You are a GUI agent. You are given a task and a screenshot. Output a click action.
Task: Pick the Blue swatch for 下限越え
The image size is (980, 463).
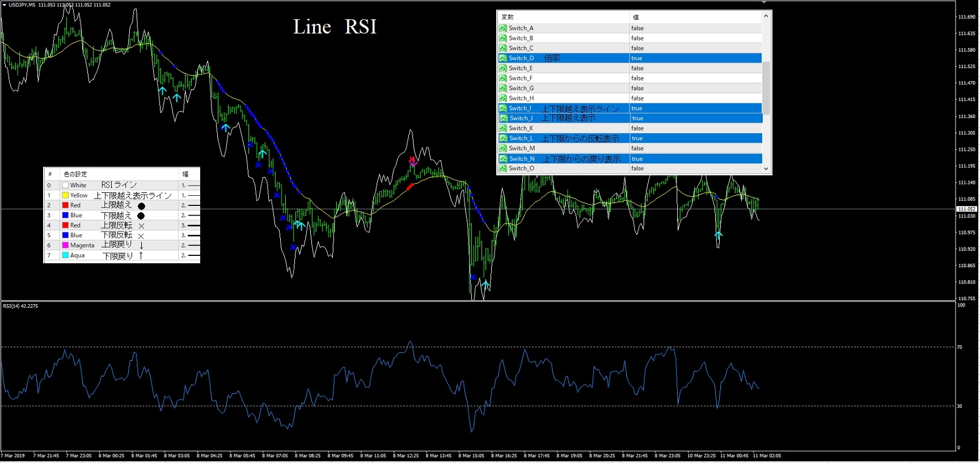(x=65, y=215)
